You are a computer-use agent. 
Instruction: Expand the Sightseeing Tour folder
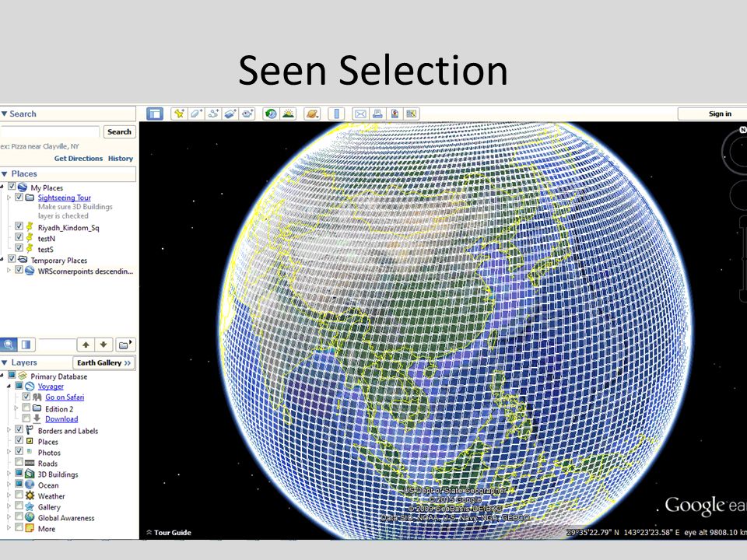click(x=9, y=197)
